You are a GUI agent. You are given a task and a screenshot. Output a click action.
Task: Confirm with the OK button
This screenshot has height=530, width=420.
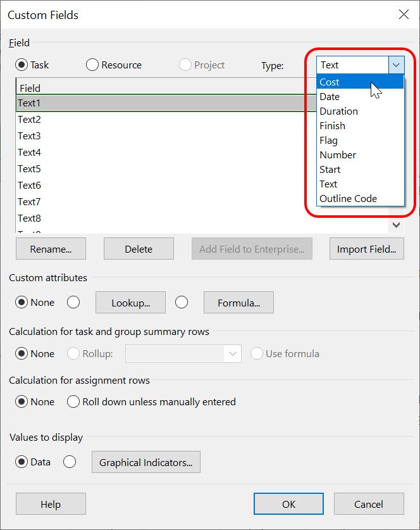(x=288, y=504)
